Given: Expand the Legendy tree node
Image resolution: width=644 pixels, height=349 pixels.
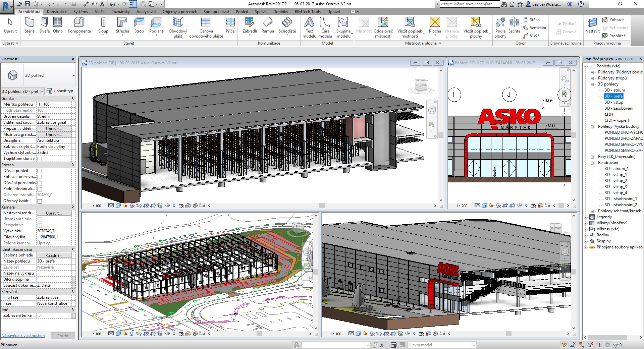Looking at the screenshot, I should 586,217.
